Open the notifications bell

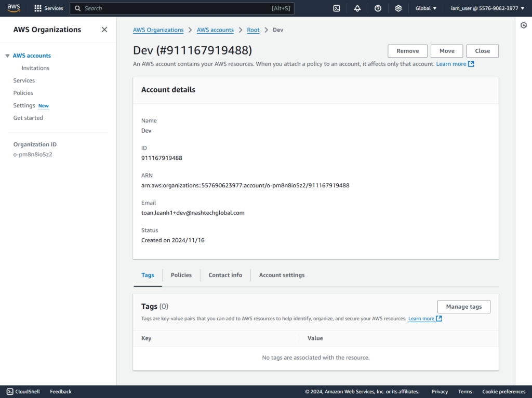coord(357,8)
